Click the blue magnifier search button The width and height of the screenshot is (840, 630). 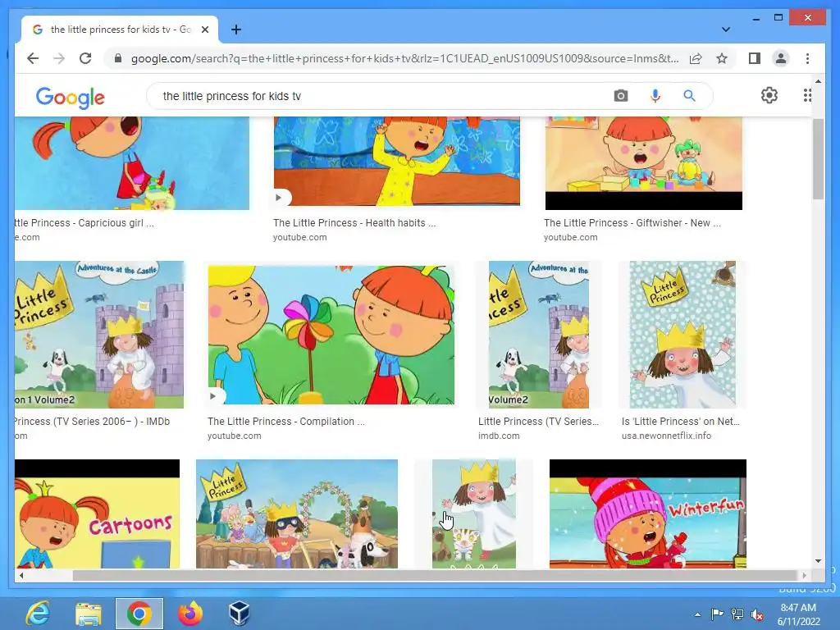pos(689,96)
